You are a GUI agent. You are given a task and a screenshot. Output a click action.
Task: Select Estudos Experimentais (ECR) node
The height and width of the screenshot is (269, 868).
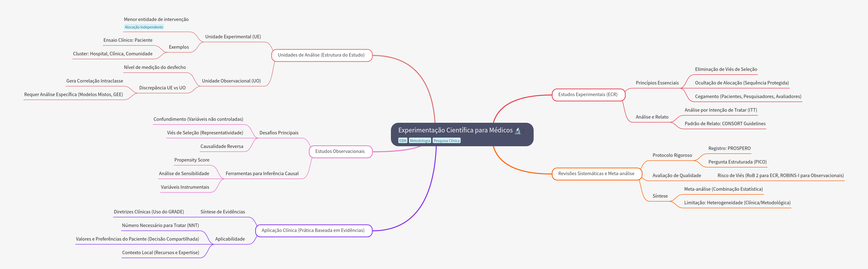(x=588, y=94)
